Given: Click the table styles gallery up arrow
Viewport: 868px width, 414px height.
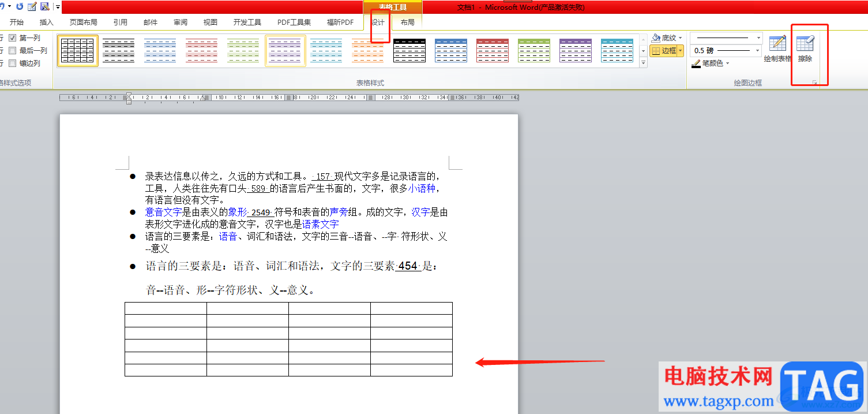Looking at the screenshot, I should [644, 39].
